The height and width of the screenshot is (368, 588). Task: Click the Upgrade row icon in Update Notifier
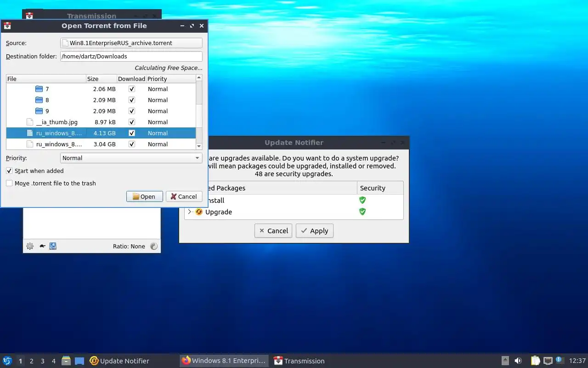click(x=199, y=212)
